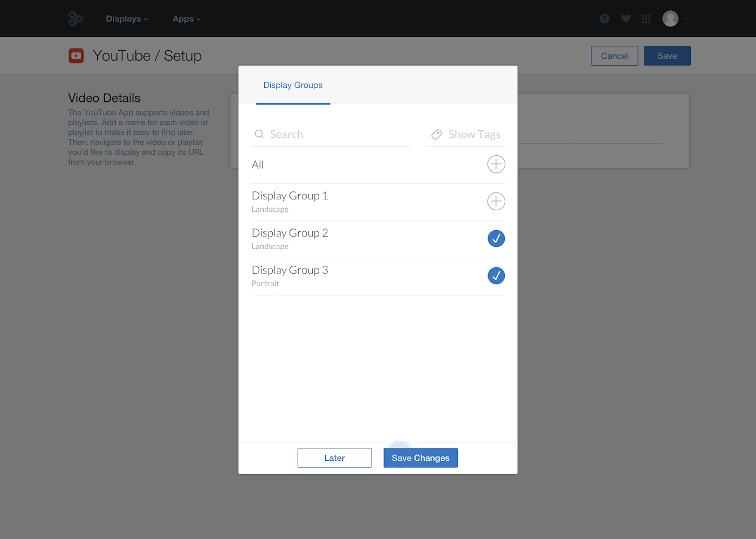Uncheck Display Group 2 checkmark
This screenshot has width=756, height=539.
point(496,238)
